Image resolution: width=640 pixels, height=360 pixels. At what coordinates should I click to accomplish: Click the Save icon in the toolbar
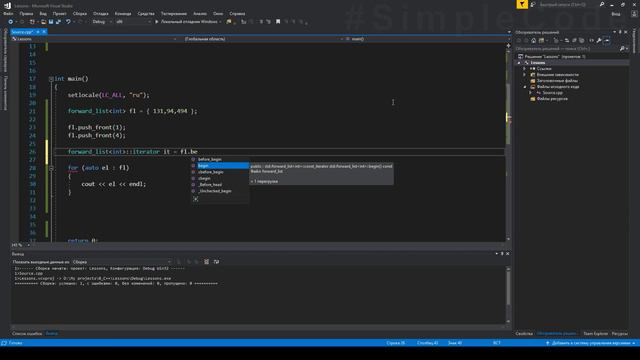pos(51,22)
